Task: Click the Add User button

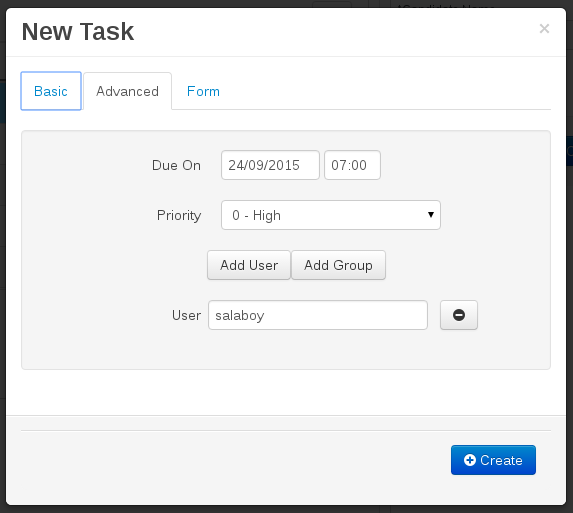Action: (249, 265)
